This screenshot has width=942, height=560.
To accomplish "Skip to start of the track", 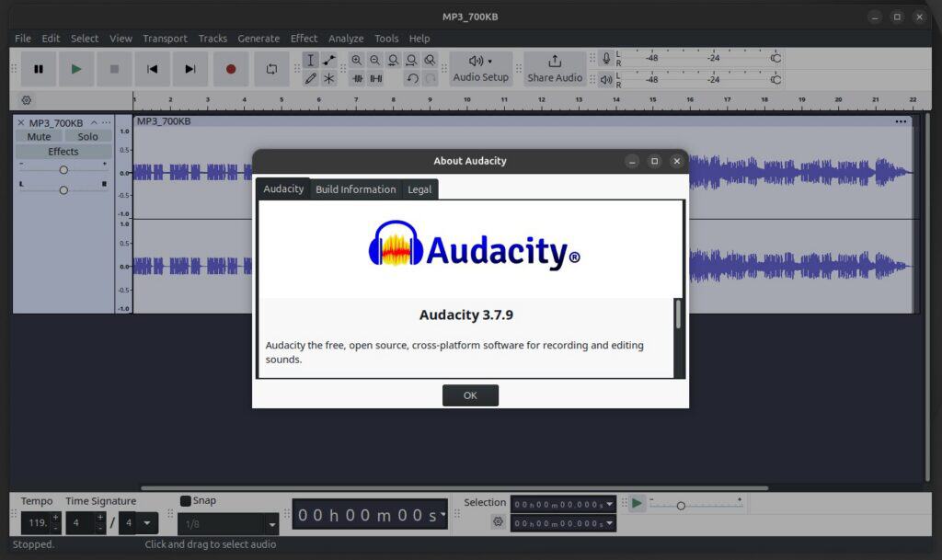I will (x=152, y=69).
